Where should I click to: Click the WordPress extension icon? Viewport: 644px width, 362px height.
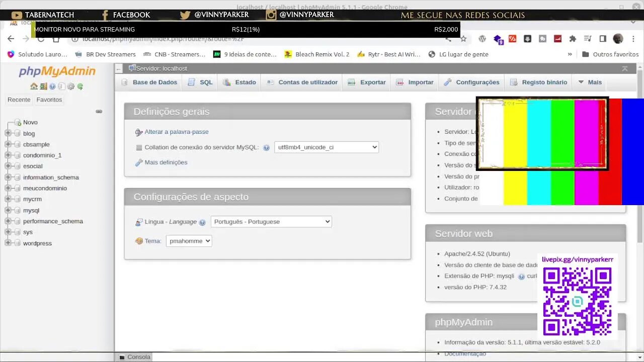[482, 39]
